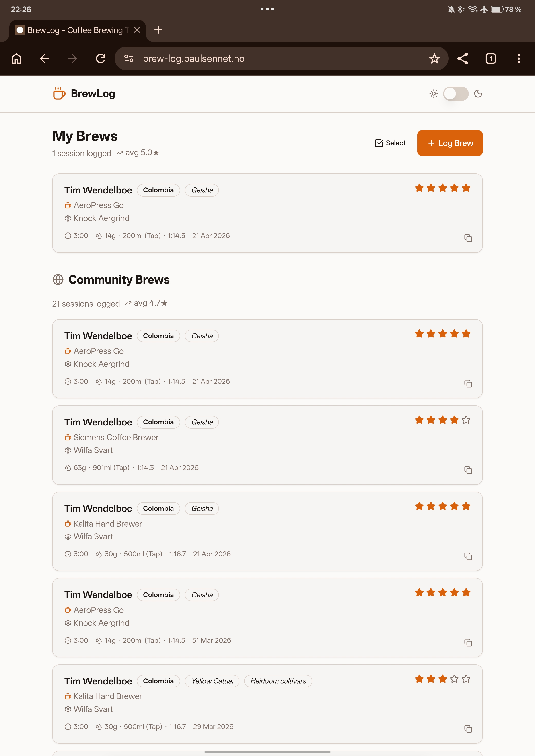This screenshot has width=535, height=756.
Task: Enable Select mode for brews
Action: [390, 143]
